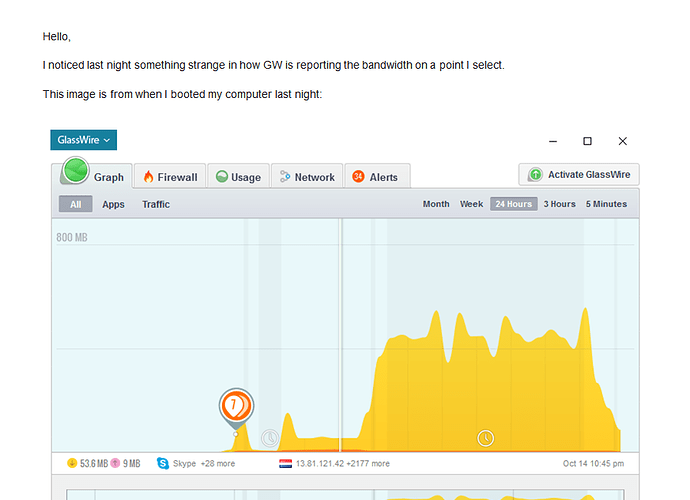The width and height of the screenshot is (690, 500).
Task: Open the Alerts tab
Action: pyautogui.click(x=376, y=177)
